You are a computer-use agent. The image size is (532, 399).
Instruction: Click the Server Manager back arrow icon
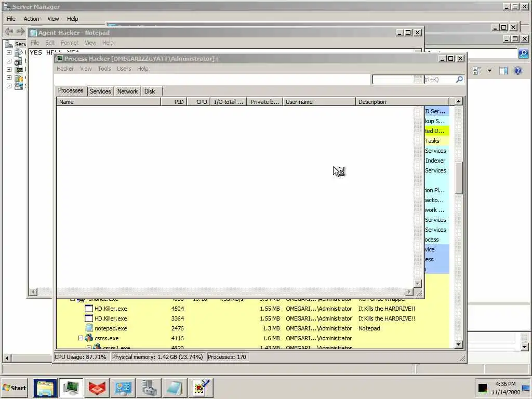(9, 32)
